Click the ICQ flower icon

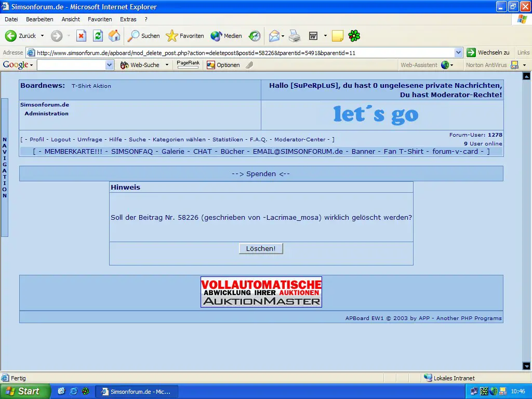tap(354, 36)
